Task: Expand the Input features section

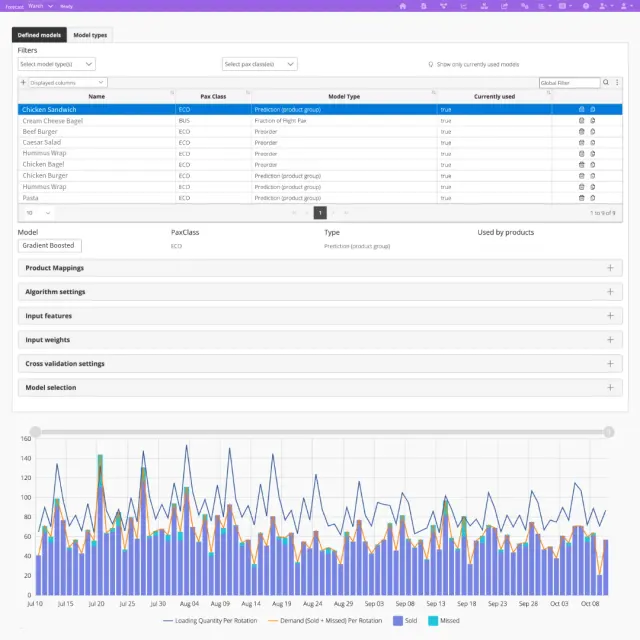Action: tap(320, 316)
